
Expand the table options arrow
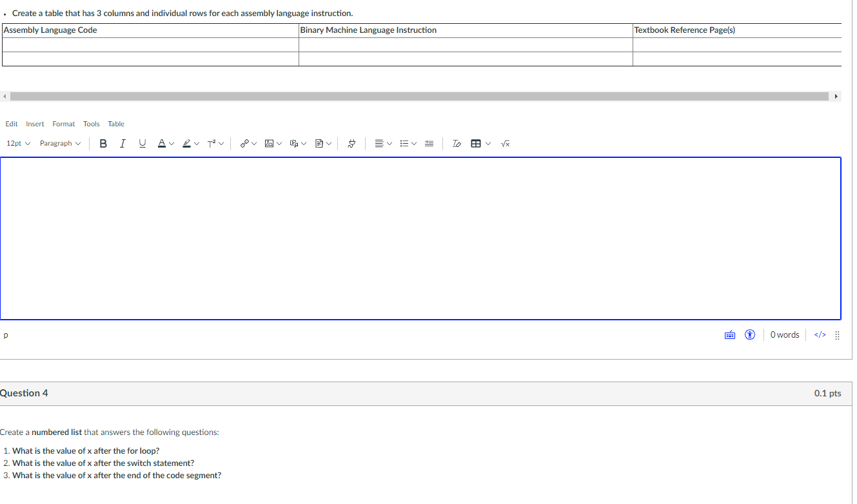488,143
